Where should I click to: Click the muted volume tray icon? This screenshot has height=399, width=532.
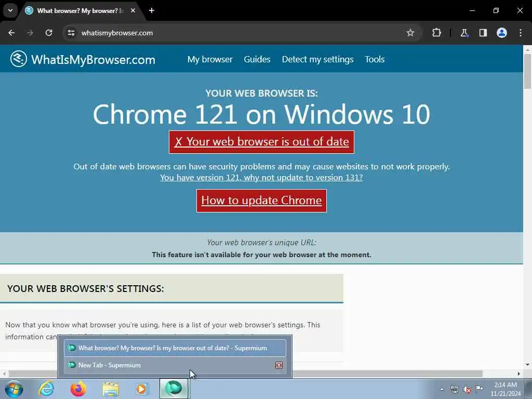click(x=467, y=390)
